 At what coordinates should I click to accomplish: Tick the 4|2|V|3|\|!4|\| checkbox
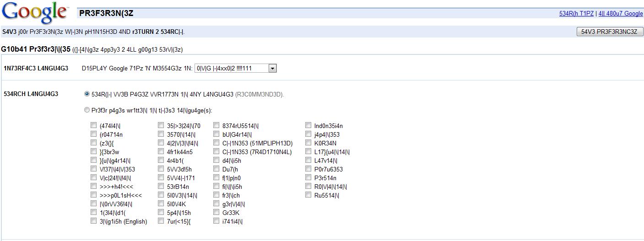tap(161, 143)
